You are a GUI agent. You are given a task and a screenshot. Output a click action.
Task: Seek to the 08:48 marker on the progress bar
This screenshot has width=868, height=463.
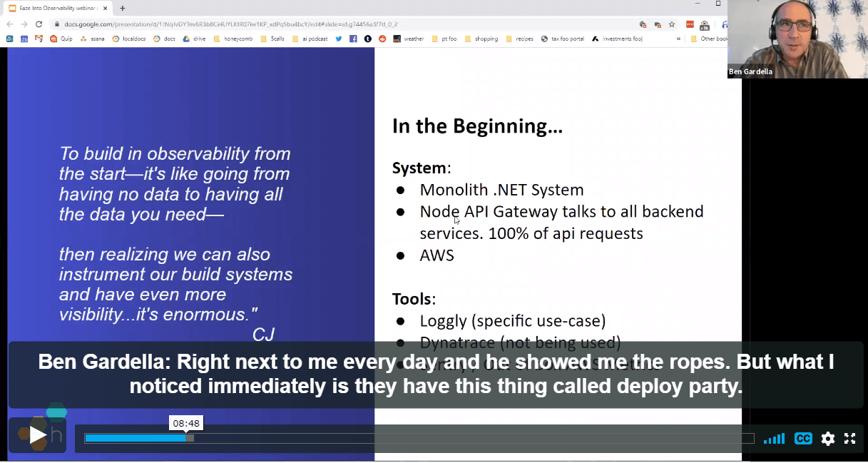pos(187,439)
